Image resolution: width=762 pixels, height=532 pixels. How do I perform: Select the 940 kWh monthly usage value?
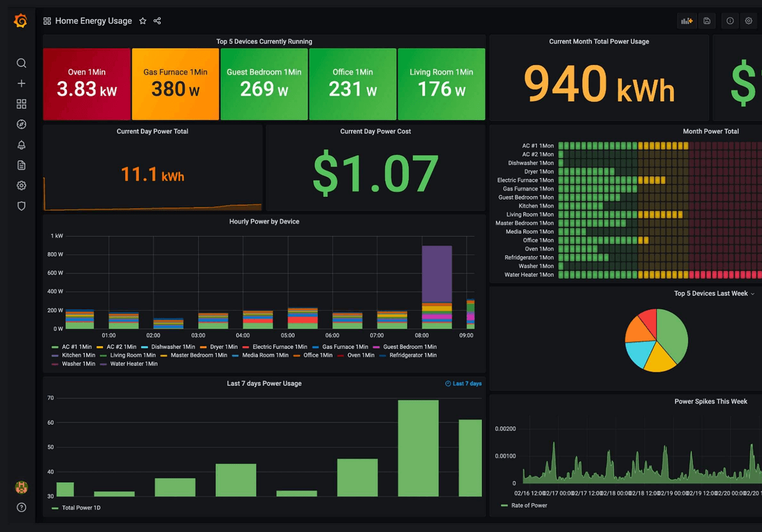[599, 85]
